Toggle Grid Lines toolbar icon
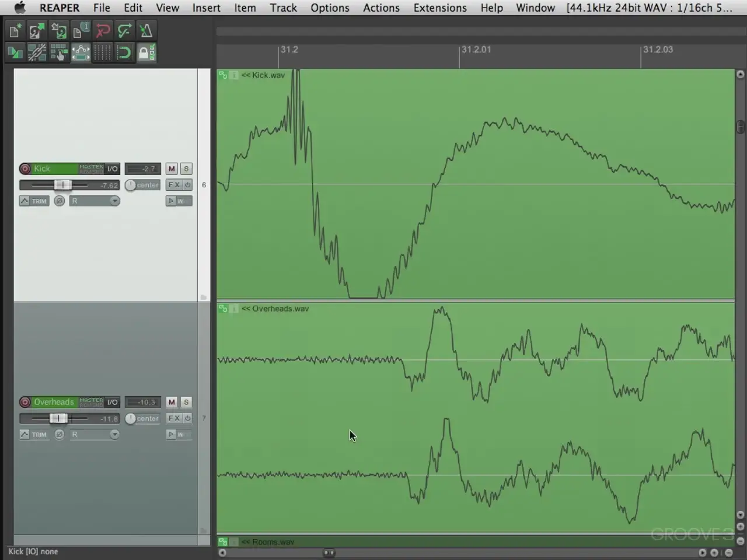This screenshot has width=747, height=560. [103, 52]
